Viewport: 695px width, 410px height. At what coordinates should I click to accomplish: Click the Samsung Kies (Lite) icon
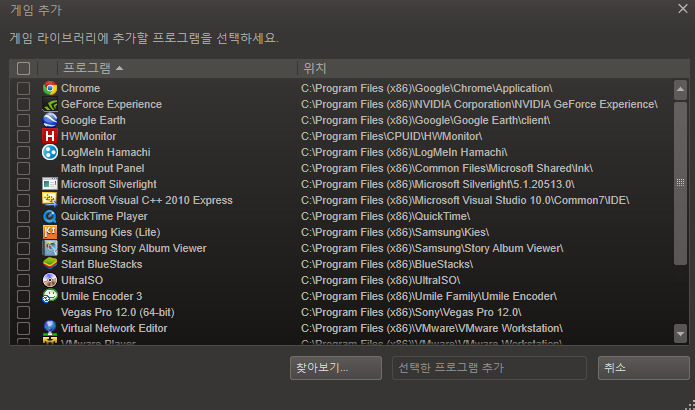[x=50, y=232]
